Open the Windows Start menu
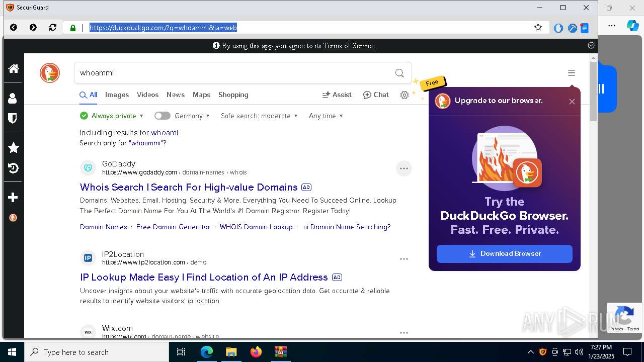644x362 pixels. pyautogui.click(x=12, y=352)
